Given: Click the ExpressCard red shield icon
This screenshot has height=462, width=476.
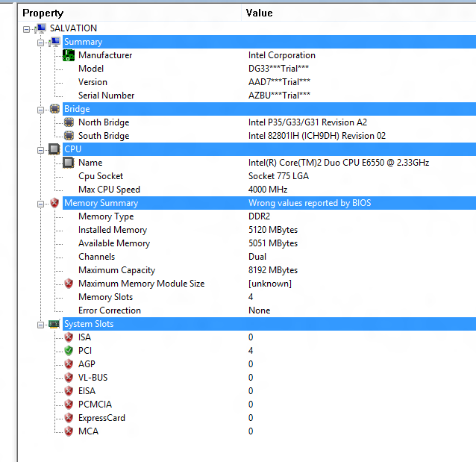Looking at the screenshot, I should [x=69, y=418].
